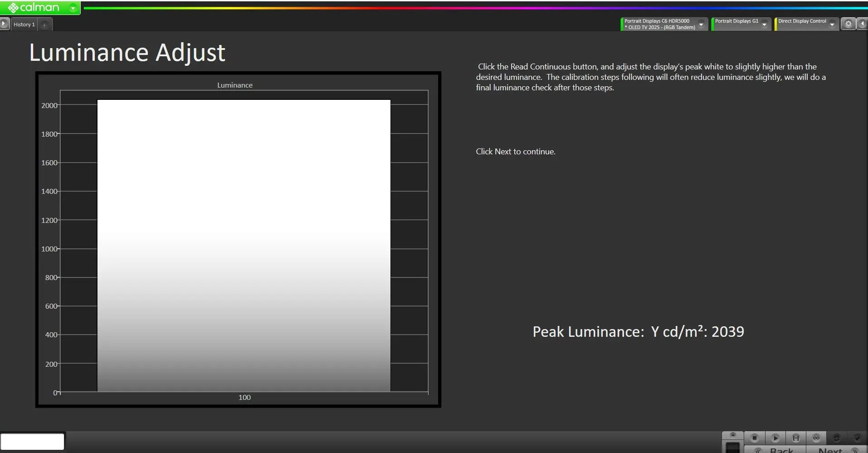Start Read Continuous with infinity icon
The width and height of the screenshot is (868, 453).
[x=816, y=438]
